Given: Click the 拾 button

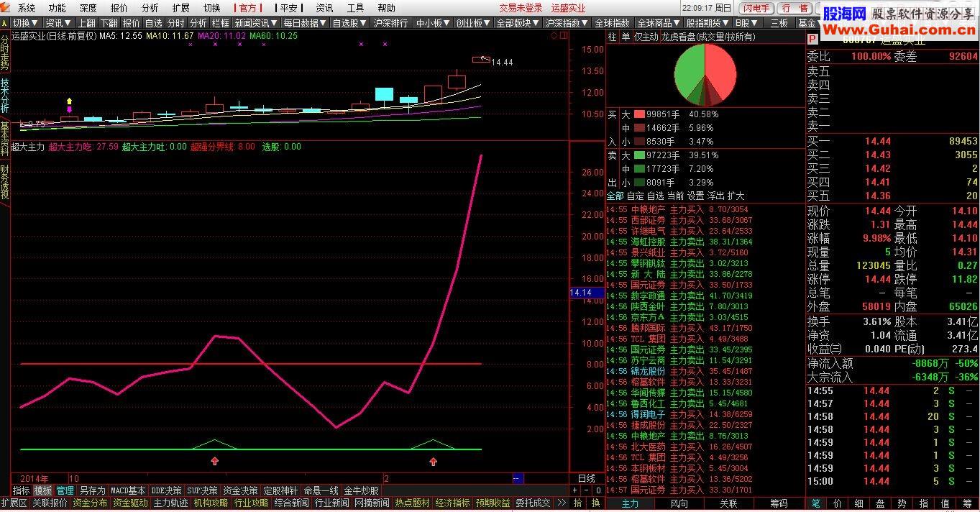Looking at the screenshot, I should click(578, 503).
